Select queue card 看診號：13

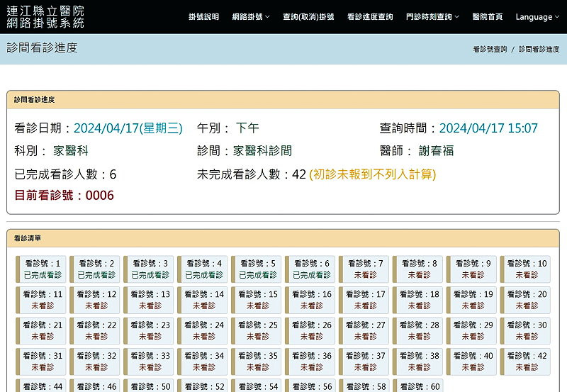(148, 300)
